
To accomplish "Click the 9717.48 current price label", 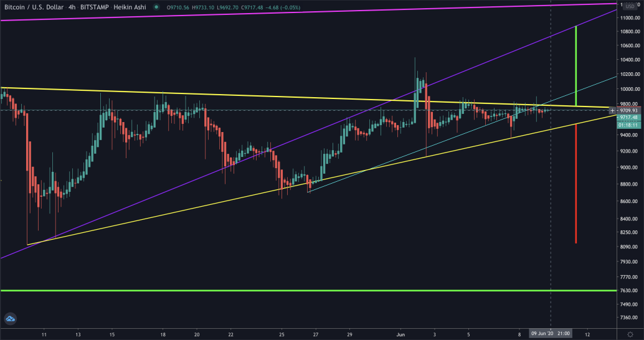I will pyautogui.click(x=628, y=118).
